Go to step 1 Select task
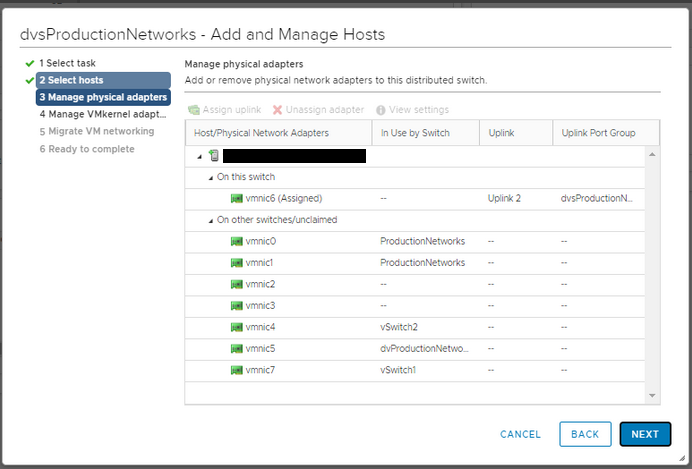 67,63
